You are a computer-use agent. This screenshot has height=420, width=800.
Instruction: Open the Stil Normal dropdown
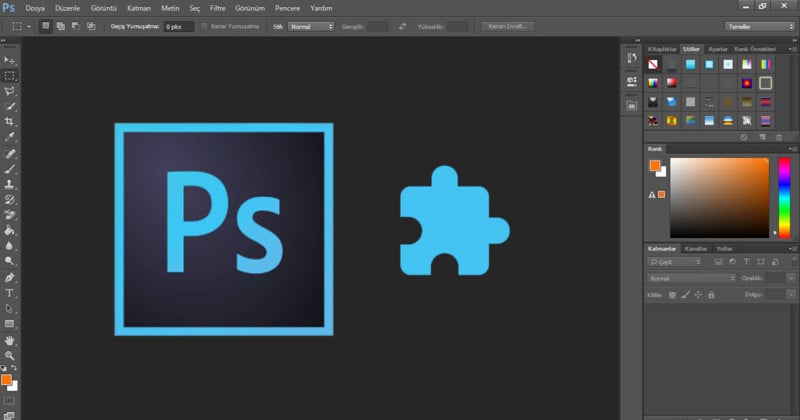click(311, 27)
